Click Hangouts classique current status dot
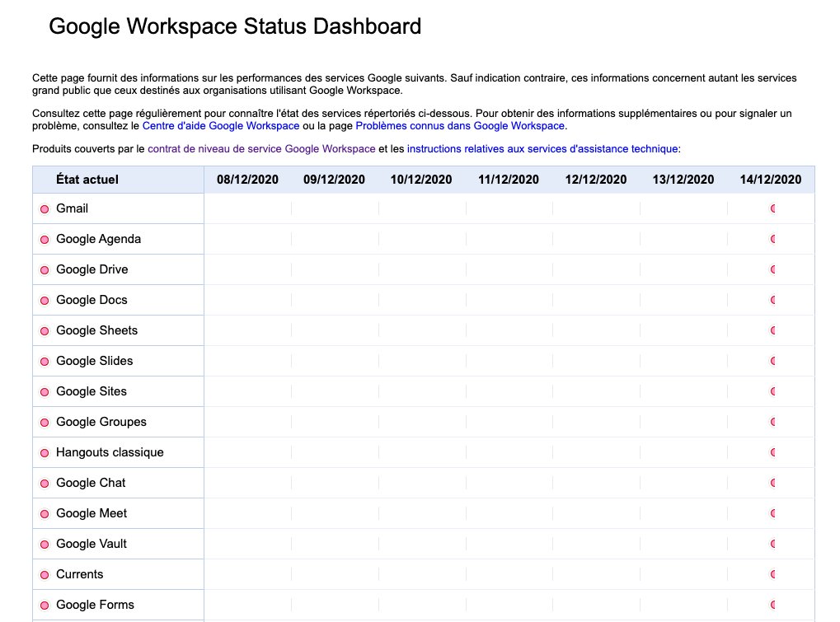 tap(45, 453)
